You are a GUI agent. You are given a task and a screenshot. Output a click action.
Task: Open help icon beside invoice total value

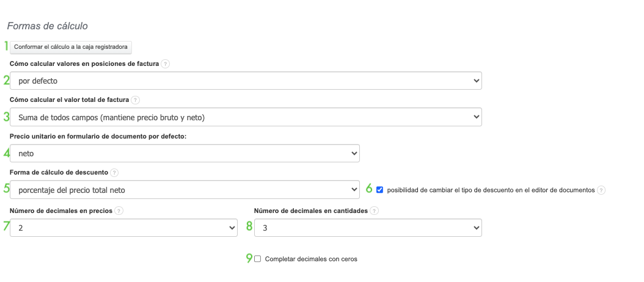[x=136, y=100]
